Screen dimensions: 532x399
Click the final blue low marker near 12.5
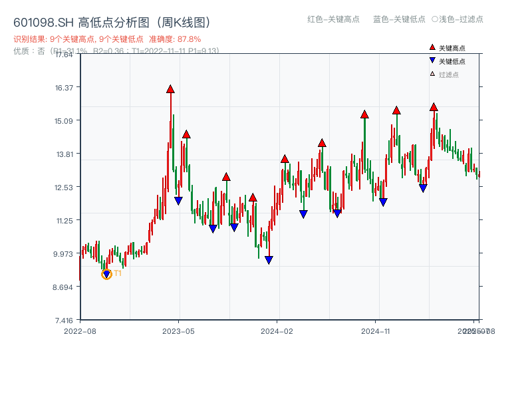(x=423, y=188)
